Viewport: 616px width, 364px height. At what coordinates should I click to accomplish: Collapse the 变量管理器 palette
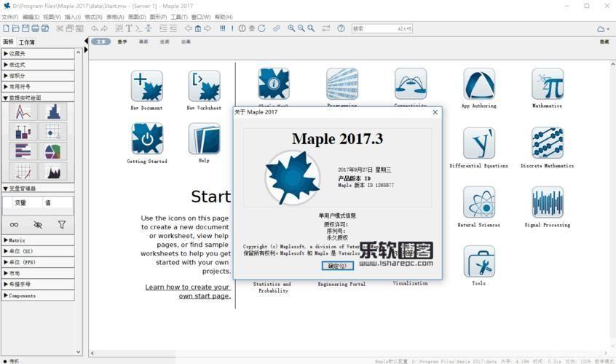38,188
